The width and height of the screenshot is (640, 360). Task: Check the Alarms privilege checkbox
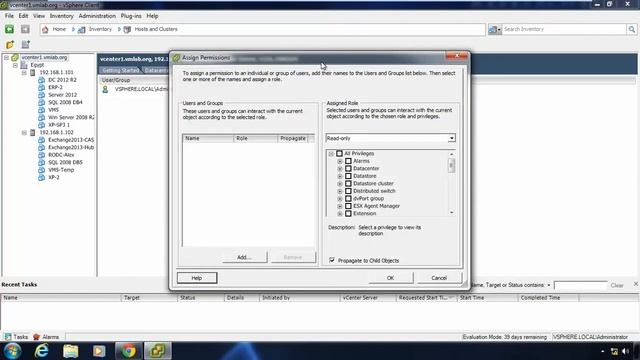pyautogui.click(x=348, y=161)
